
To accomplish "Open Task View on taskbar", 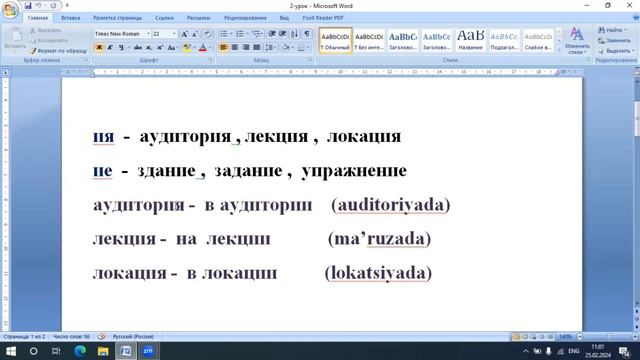I will point(56,351).
